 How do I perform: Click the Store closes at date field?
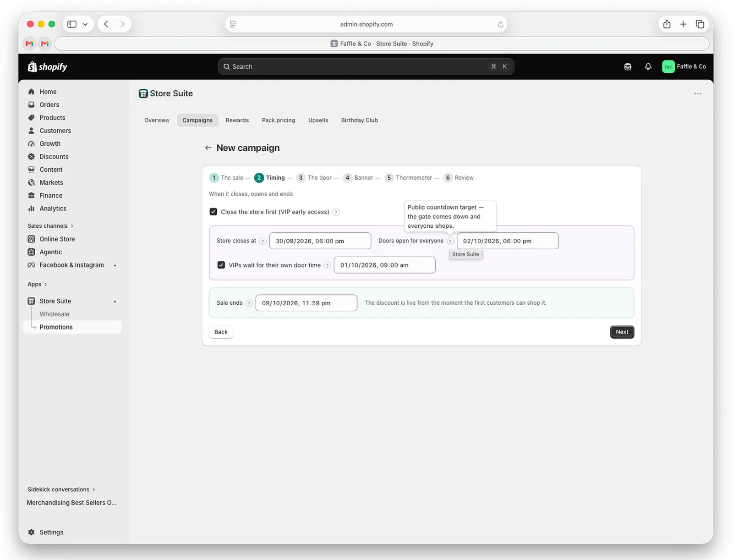click(320, 241)
